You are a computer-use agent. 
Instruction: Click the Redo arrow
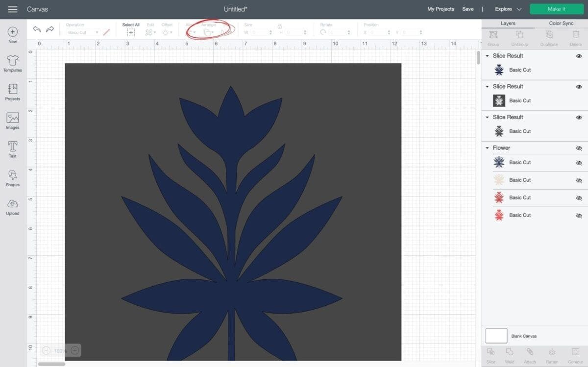tap(50, 29)
